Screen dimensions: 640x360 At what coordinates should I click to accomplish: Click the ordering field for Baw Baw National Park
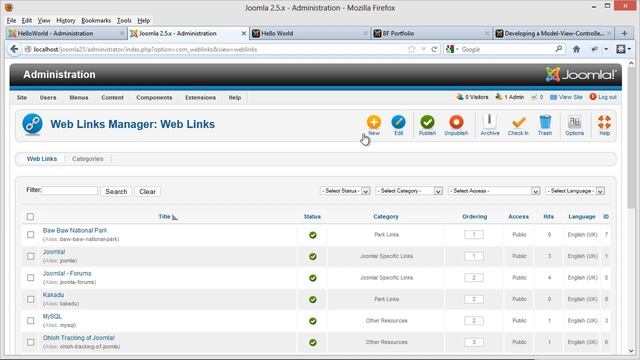tap(474, 235)
